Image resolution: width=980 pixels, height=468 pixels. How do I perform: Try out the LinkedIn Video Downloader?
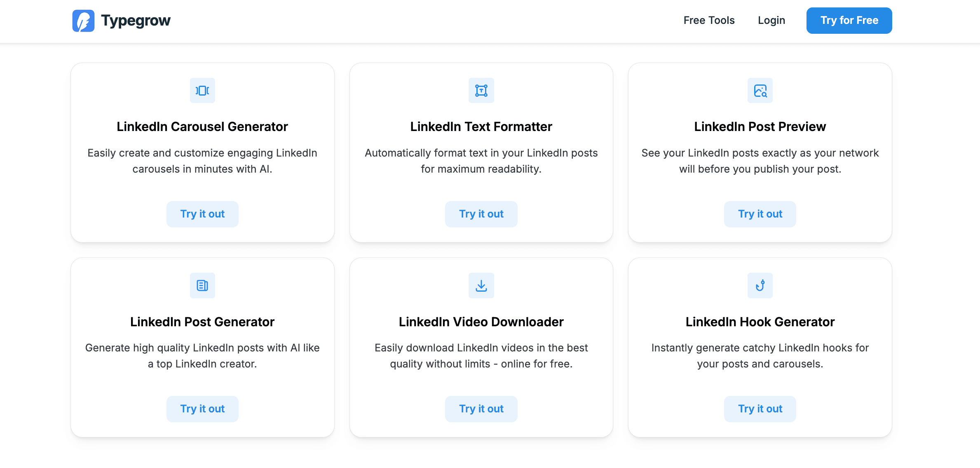[481, 409]
